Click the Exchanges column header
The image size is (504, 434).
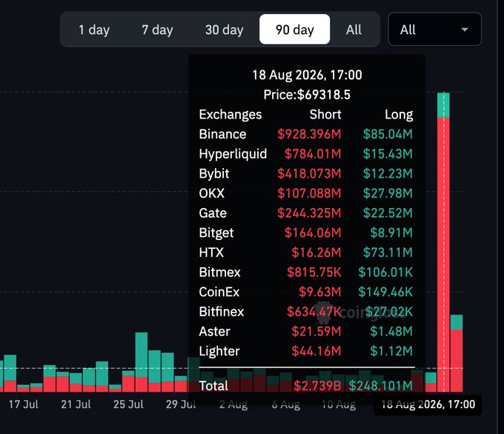[x=231, y=114]
